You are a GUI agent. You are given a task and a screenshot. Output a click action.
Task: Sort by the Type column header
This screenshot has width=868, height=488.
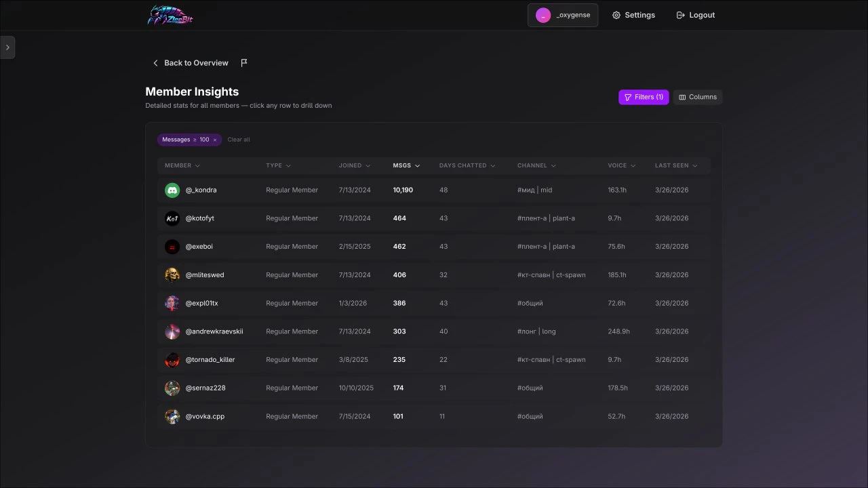pos(278,165)
